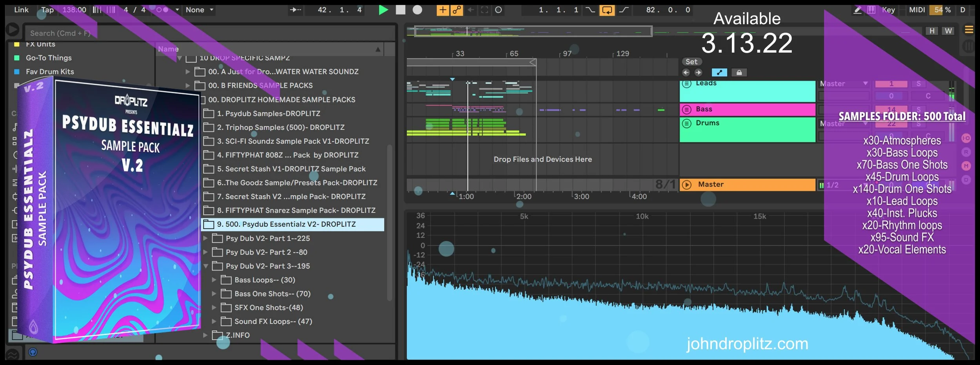Viewport: 980px width, 365px height.
Task: Click the Set locator button
Action: click(691, 62)
